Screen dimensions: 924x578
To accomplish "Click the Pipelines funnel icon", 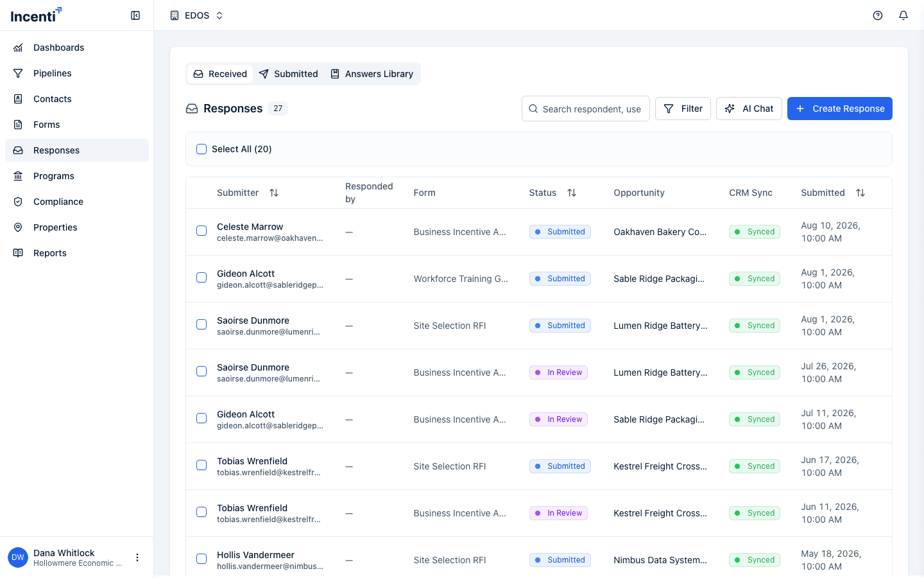I will coord(18,73).
